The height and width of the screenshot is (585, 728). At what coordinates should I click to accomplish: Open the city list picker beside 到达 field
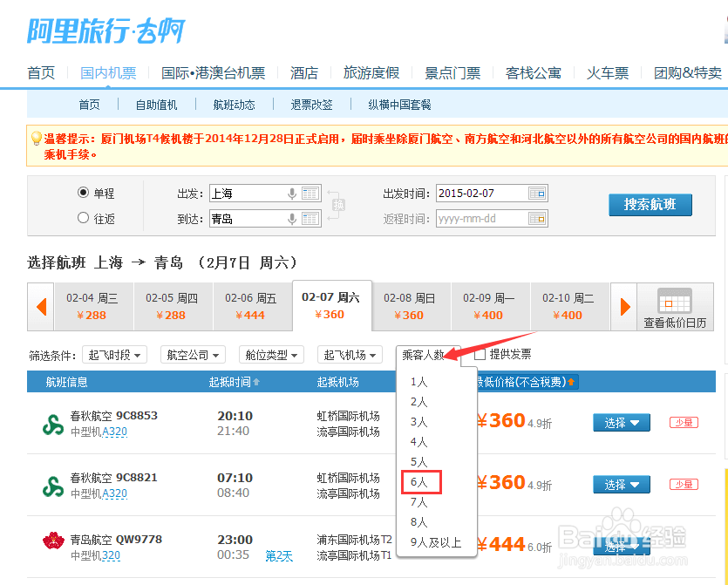(x=310, y=218)
